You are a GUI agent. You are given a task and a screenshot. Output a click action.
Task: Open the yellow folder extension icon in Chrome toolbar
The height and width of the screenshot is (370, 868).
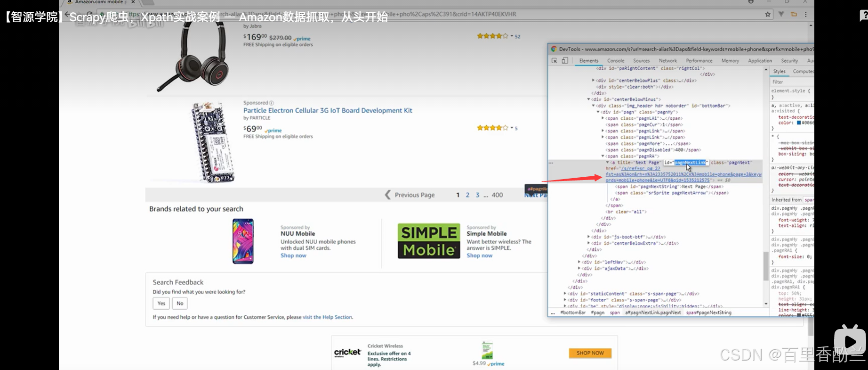[794, 14]
